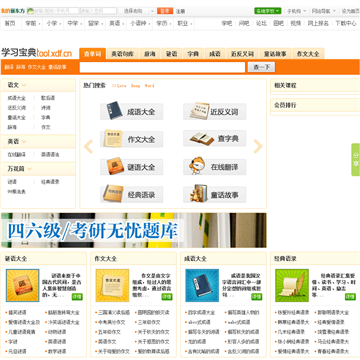Screen dimensions: 360x360
Task: Open the 作文大全 notepad icon button
Action: pyautogui.click(x=131, y=139)
